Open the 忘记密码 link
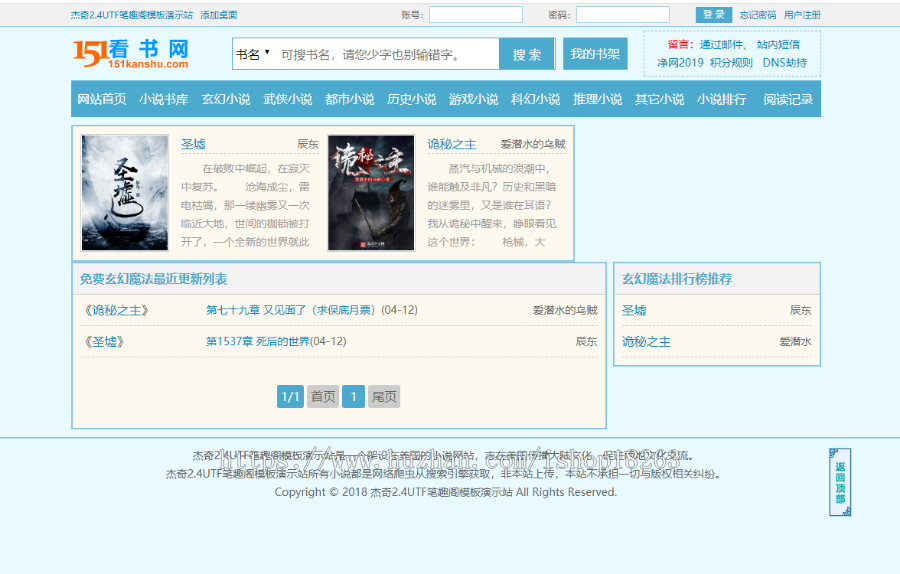The height and width of the screenshot is (574, 900). coord(758,15)
